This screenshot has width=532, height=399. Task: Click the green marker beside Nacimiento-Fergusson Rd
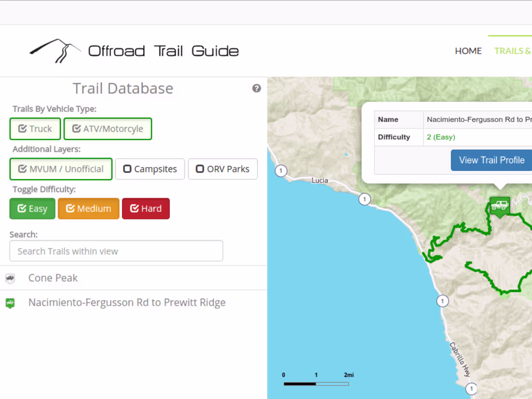tap(11, 302)
